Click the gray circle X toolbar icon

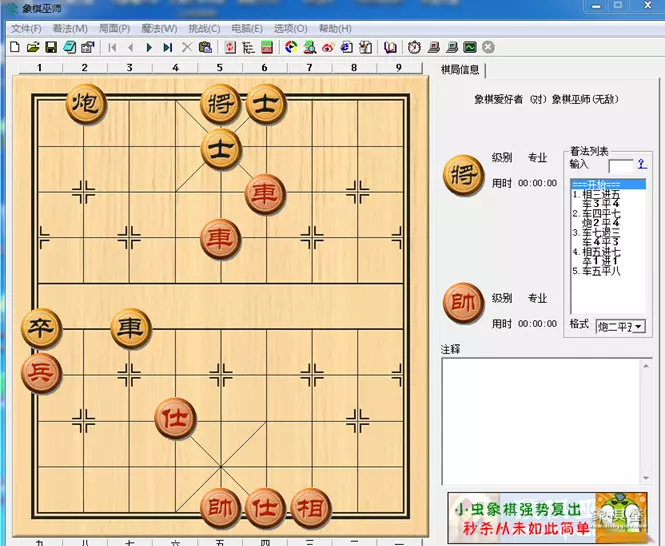[488, 47]
